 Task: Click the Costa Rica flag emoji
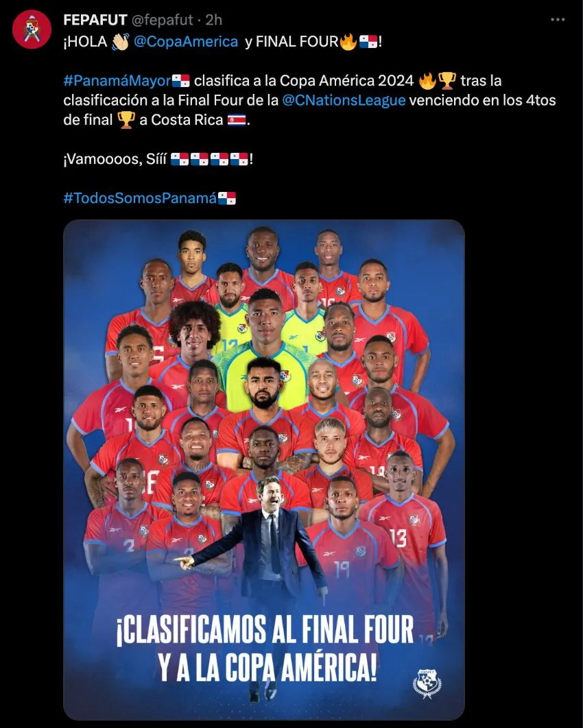[x=237, y=120]
